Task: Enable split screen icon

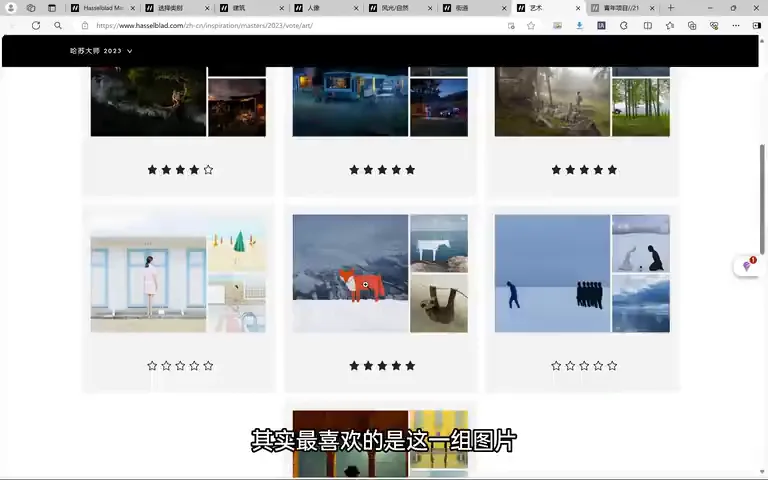Action: tap(648, 25)
